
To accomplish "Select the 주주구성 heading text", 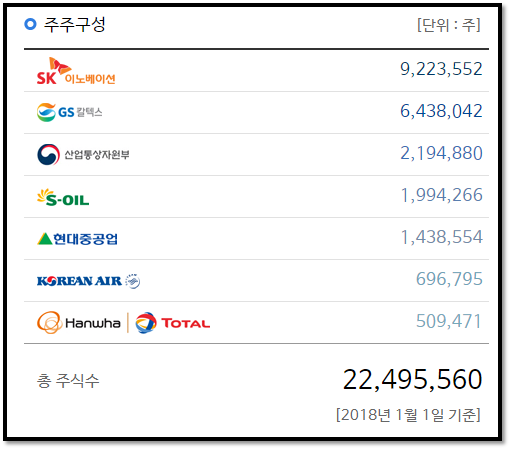I will pos(75,24).
